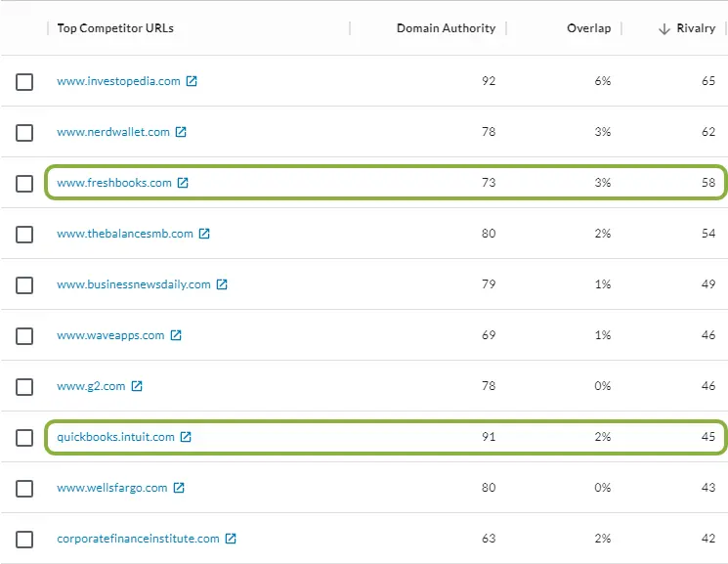Click the www.wellsfargo.com URL link

[112, 488]
